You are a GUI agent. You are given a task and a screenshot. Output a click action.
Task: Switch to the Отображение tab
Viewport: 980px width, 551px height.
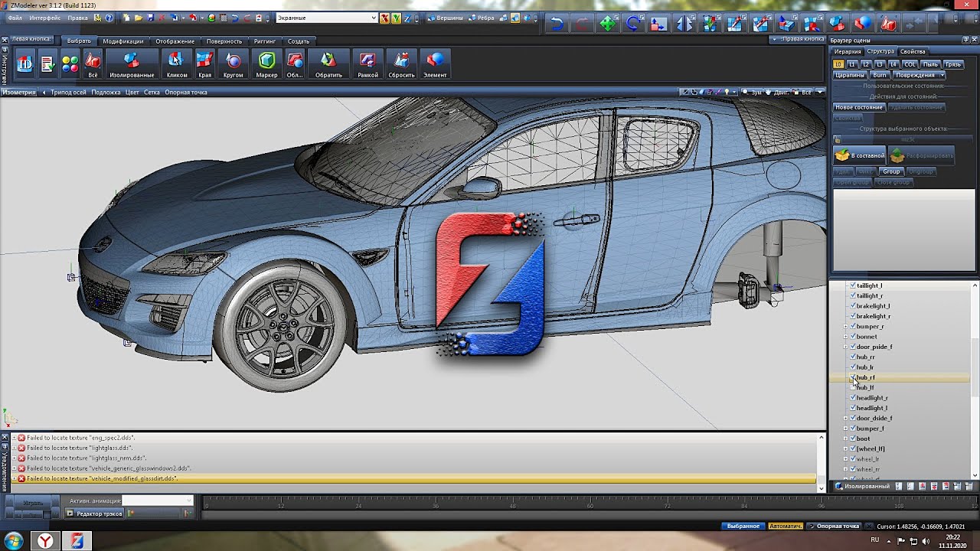coord(175,41)
